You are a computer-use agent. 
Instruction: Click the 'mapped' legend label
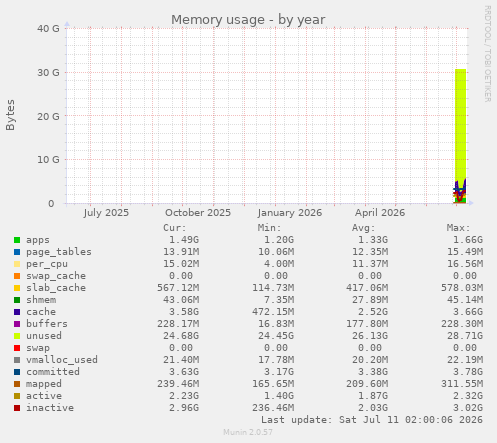click(x=44, y=384)
